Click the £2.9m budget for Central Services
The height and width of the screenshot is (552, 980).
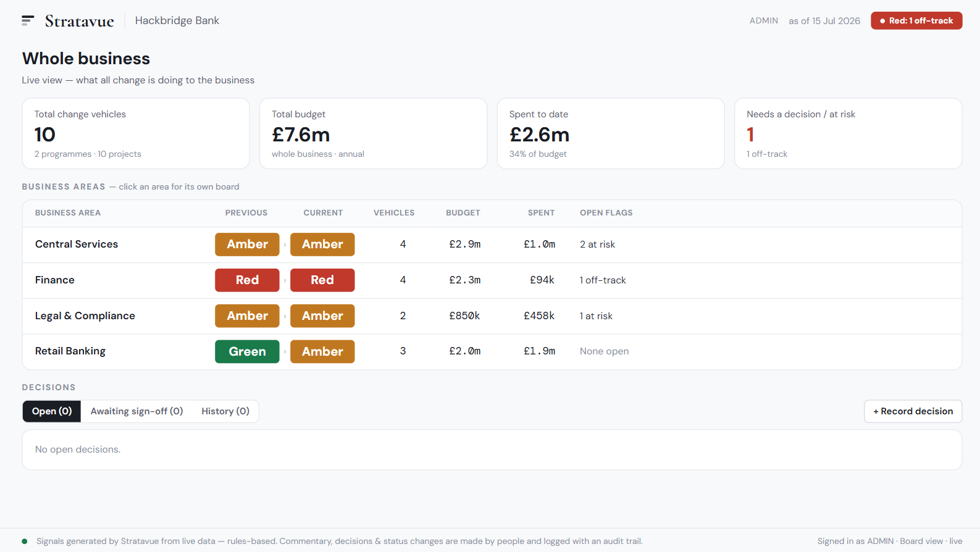465,245
